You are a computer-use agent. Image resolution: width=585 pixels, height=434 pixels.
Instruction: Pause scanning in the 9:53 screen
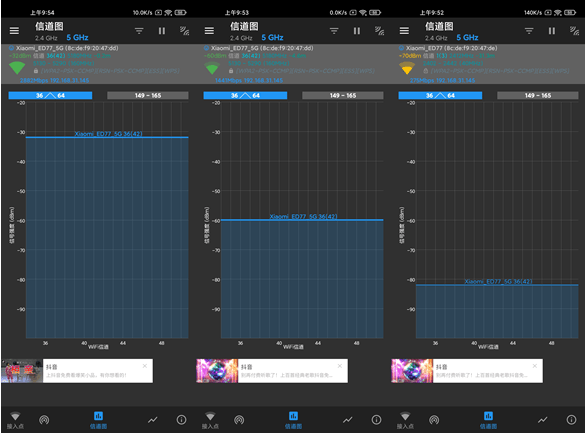[357, 31]
